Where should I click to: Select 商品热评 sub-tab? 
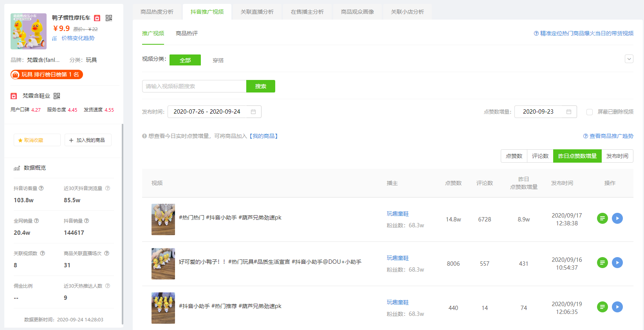click(187, 34)
